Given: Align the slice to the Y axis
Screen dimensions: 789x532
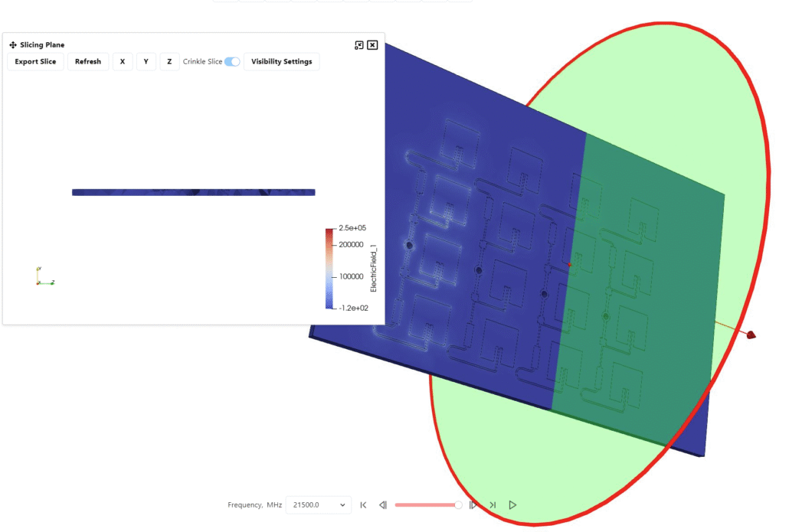Looking at the screenshot, I should coord(146,62).
